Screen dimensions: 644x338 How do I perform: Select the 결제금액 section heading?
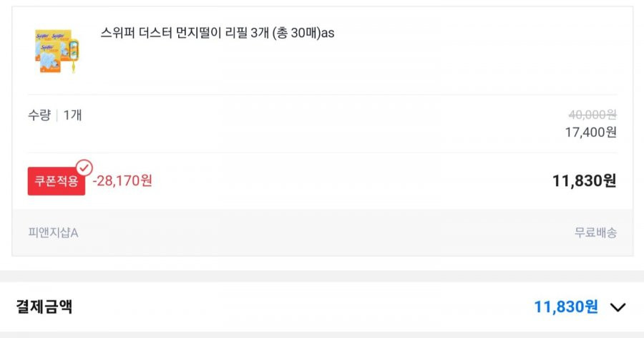coord(44,306)
